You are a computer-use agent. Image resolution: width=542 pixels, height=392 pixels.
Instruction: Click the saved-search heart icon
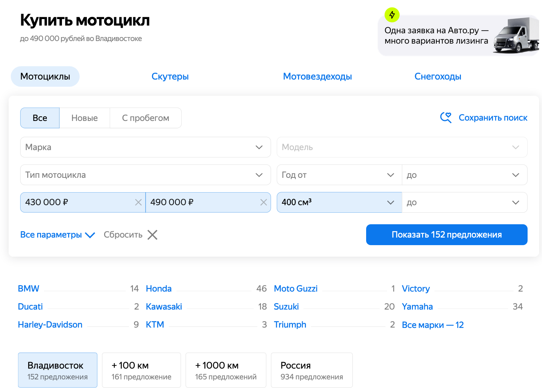[446, 118]
